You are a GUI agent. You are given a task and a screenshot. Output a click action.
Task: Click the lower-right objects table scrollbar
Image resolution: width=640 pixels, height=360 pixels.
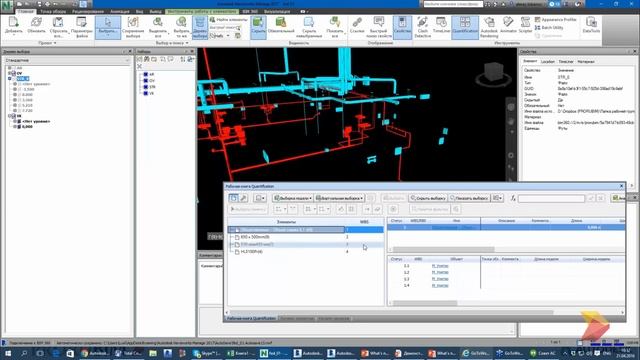pos(424,303)
